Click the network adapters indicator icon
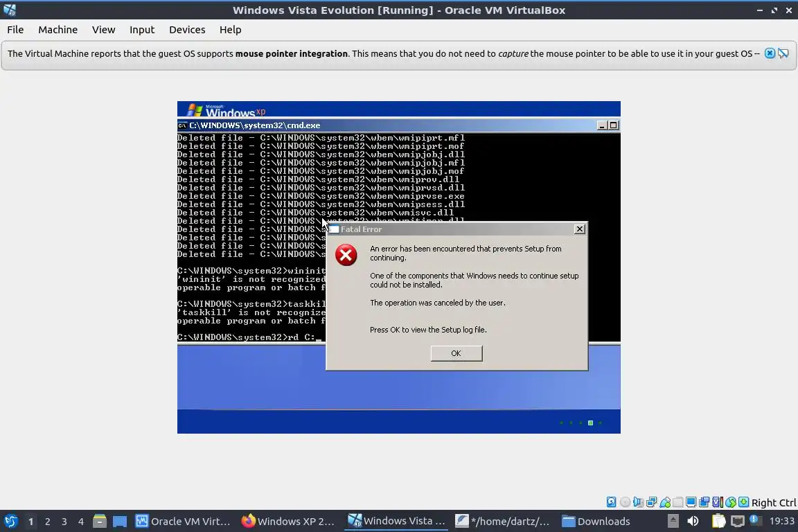Viewport: 798px width, 532px height. tap(651, 502)
